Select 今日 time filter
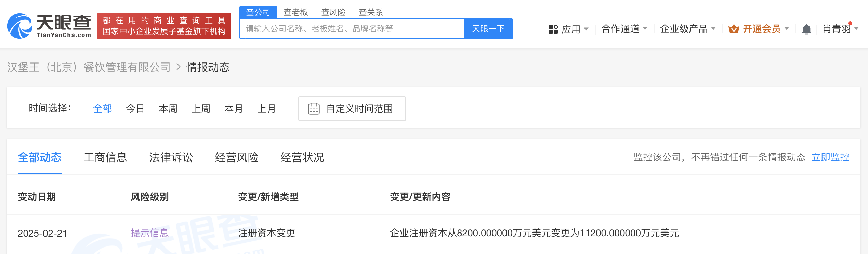This screenshot has height=254, width=868. (x=135, y=109)
